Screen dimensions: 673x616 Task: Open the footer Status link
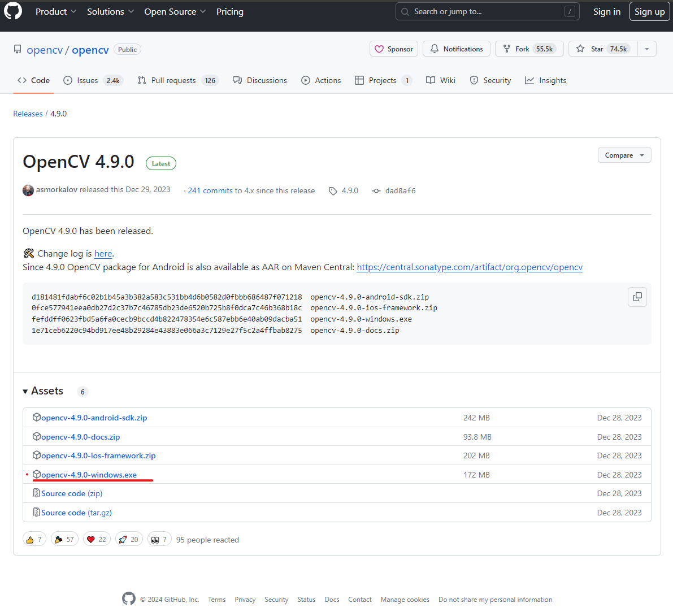(x=306, y=600)
